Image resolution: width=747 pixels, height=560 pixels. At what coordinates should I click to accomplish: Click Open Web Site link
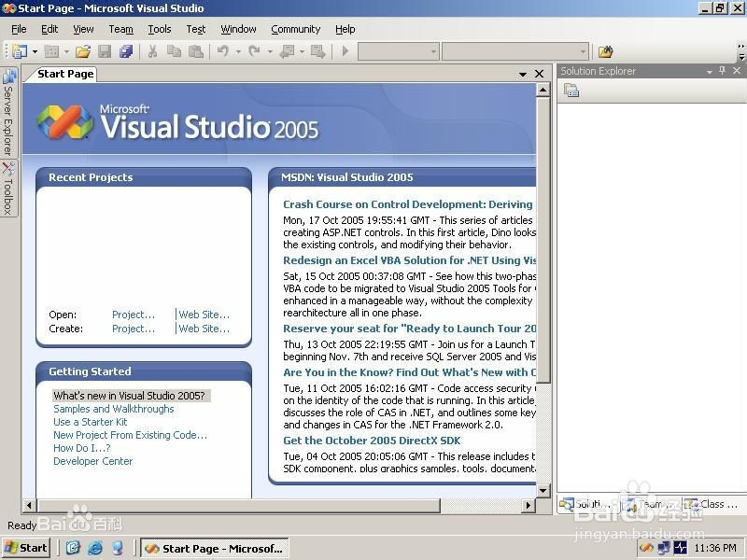pyautogui.click(x=204, y=315)
